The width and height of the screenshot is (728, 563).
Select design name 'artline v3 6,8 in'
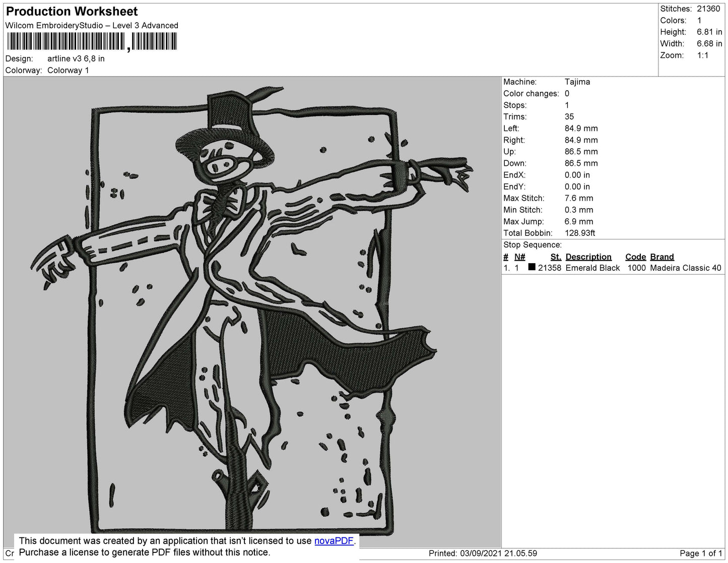point(76,58)
